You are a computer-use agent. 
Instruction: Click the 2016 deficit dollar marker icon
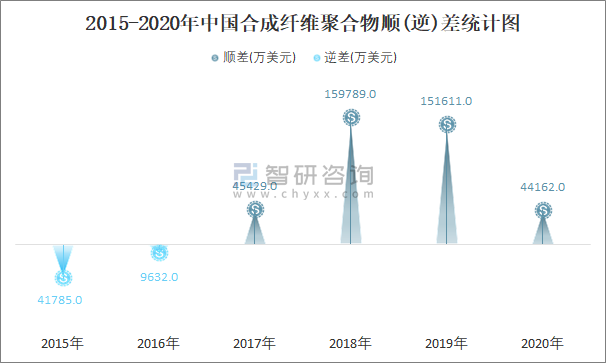159,253
